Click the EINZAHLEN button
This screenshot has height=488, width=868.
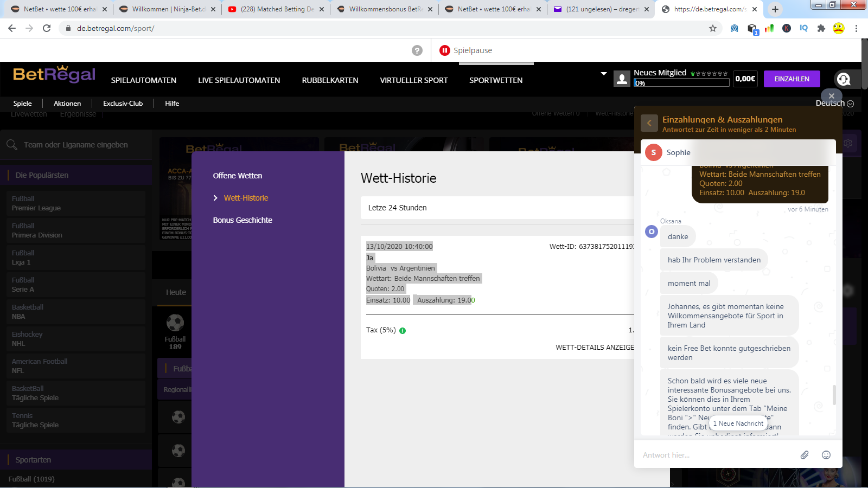[792, 79]
